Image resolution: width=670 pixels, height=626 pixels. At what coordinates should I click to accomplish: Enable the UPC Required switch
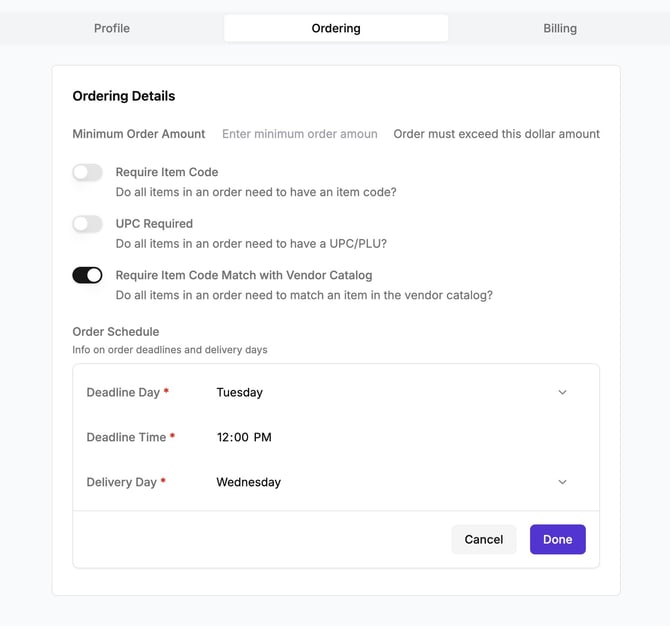click(87, 224)
